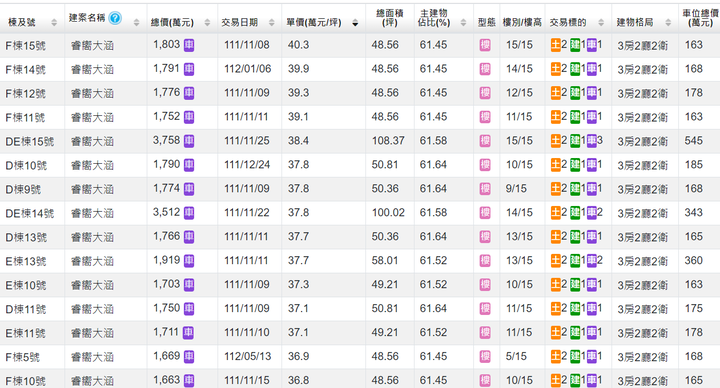Click the purple 車 icon next to 1,919
Image resolution: width=720 pixels, height=388 pixels.
(x=189, y=261)
